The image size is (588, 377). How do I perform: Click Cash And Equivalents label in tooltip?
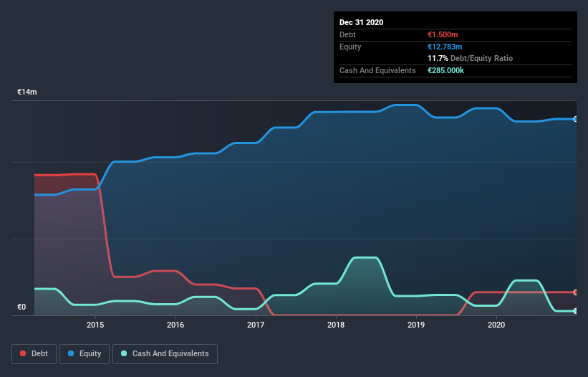coord(377,70)
